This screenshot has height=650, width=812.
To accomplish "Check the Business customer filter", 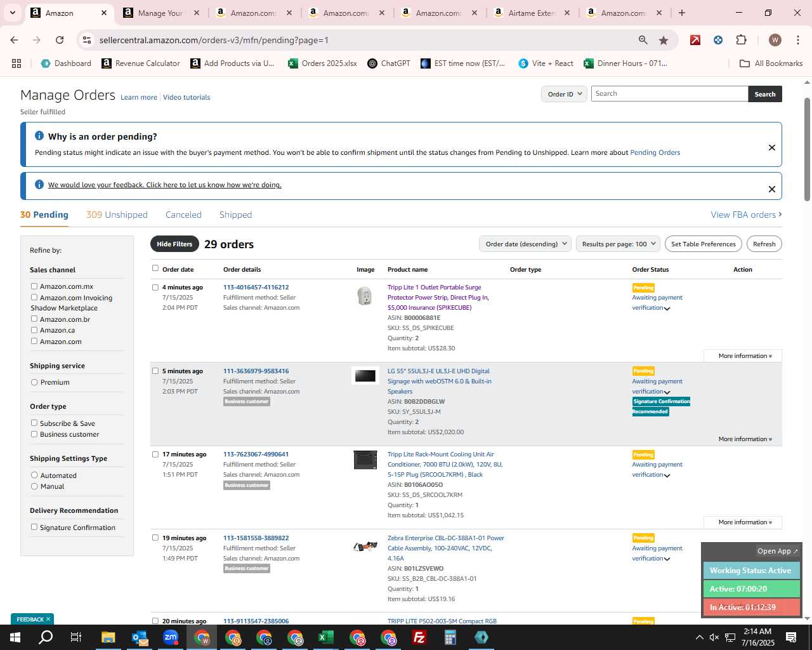I will tap(34, 434).
